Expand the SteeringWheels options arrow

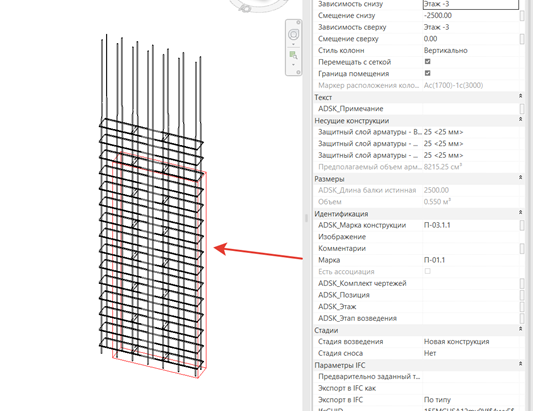pos(293,44)
